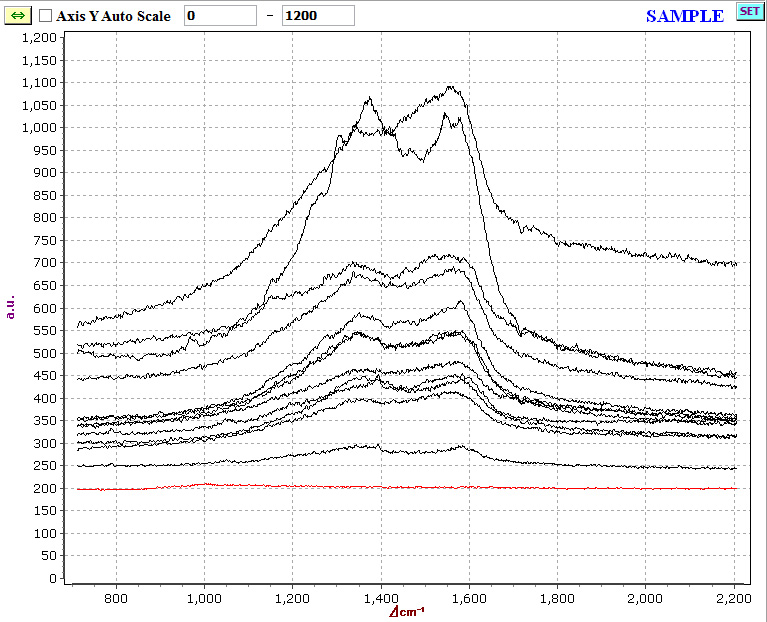Click the 1,000 tick label on X-axis

[204, 597]
